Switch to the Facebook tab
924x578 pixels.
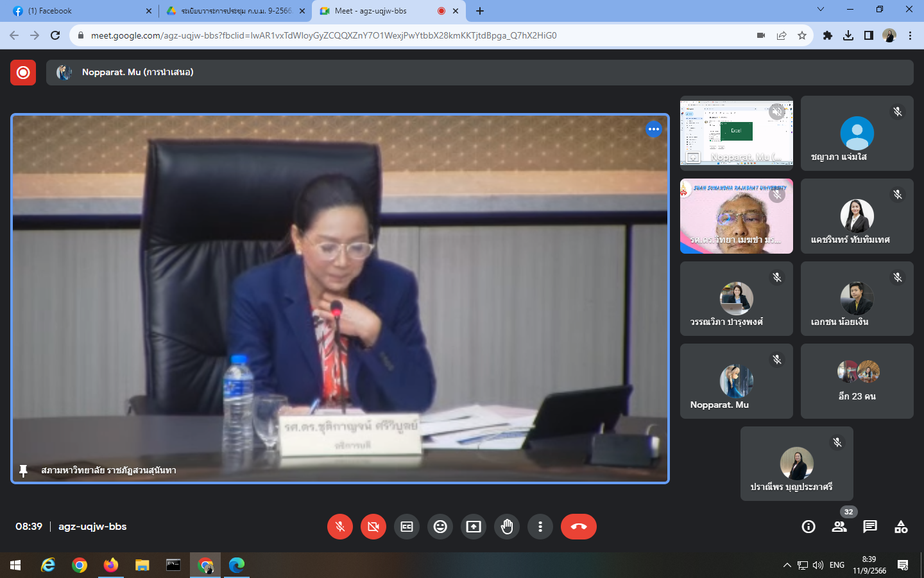click(x=77, y=11)
